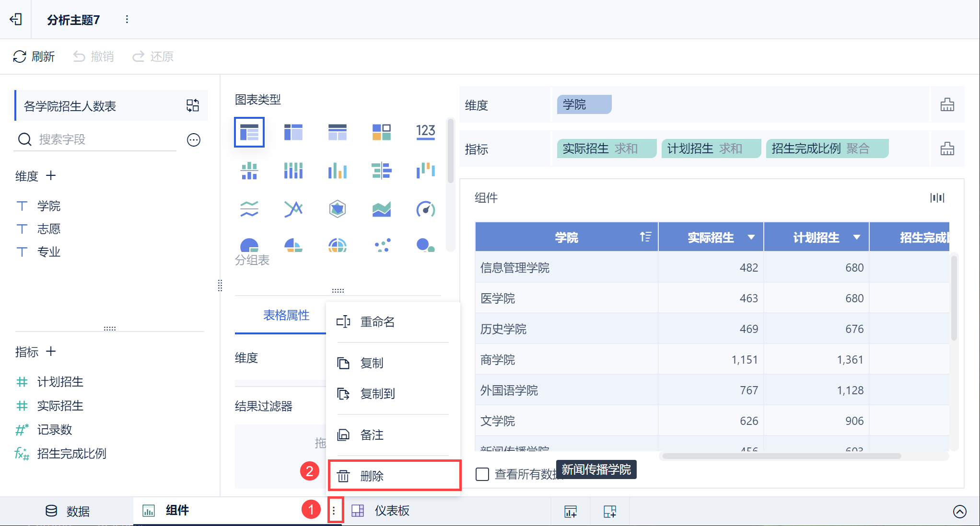Expand the bottom panel with the up-chevron circle

pos(959,511)
